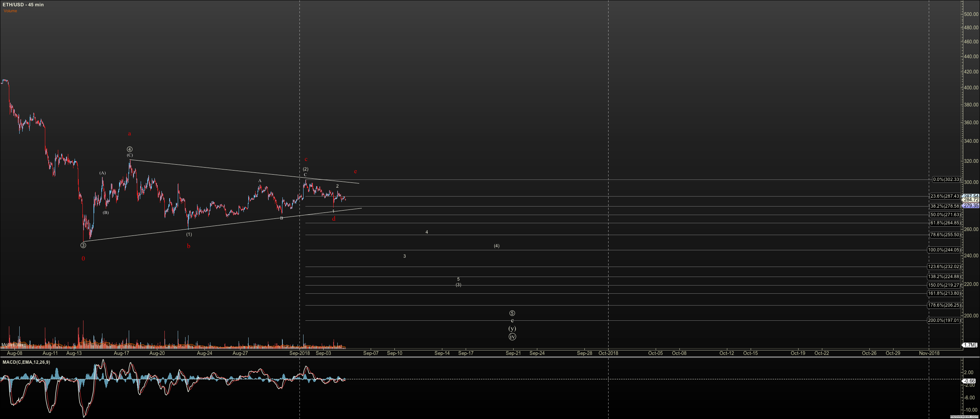Click the red 'b' wave label

pos(188,246)
